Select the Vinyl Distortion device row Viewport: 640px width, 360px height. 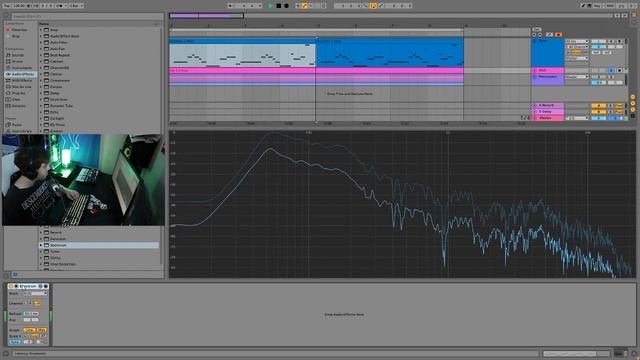pos(99,264)
